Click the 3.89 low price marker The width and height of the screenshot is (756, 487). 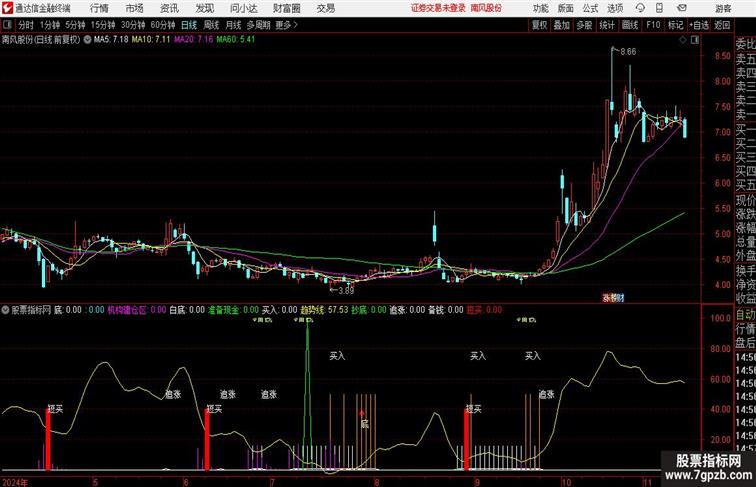click(346, 290)
